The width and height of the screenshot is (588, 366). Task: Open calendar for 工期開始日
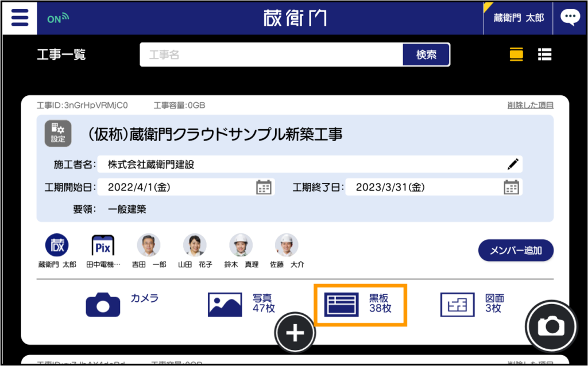264,187
